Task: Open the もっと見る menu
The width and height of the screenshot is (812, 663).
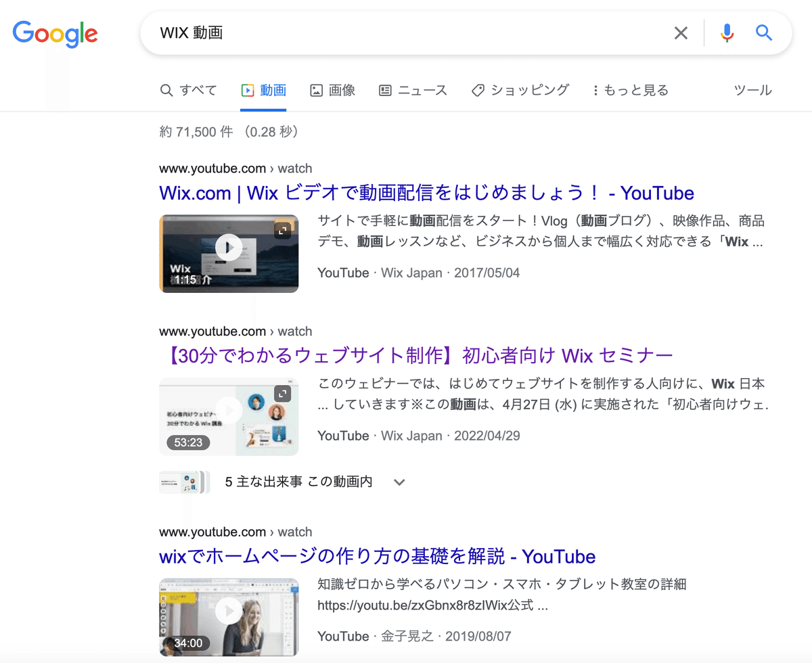Action: tap(630, 90)
